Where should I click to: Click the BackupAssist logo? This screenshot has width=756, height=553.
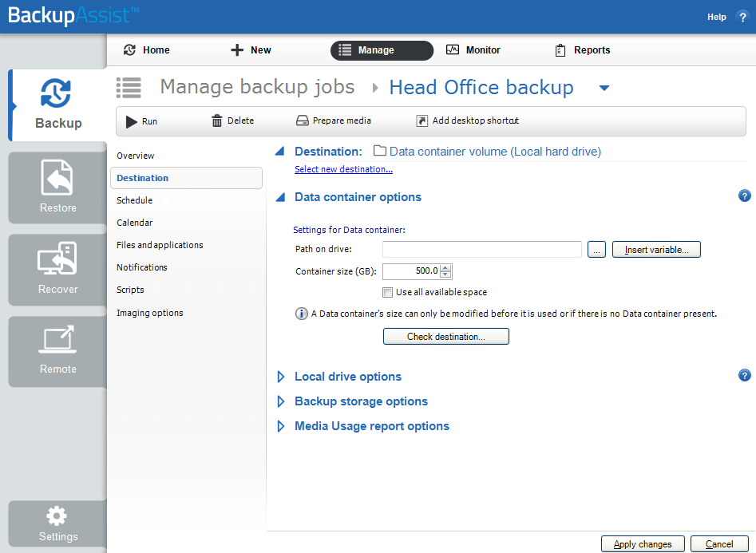(x=73, y=15)
